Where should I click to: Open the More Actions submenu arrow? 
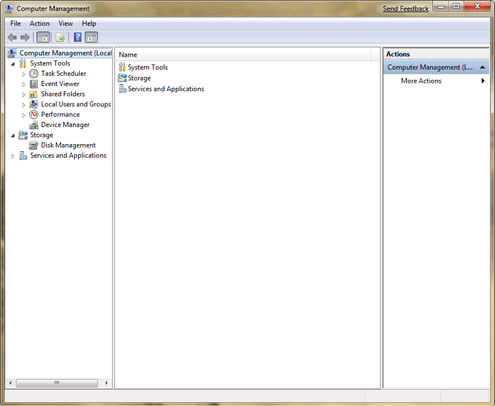tap(482, 81)
